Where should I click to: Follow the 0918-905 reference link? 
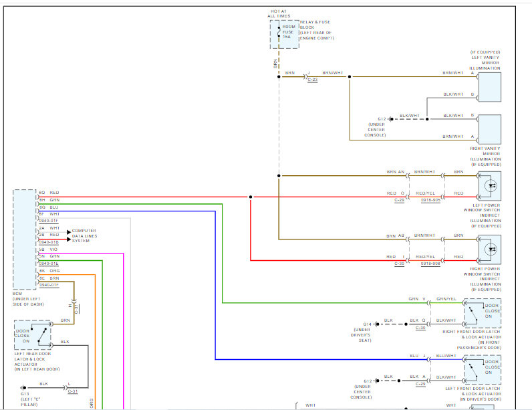click(x=430, y=200)
